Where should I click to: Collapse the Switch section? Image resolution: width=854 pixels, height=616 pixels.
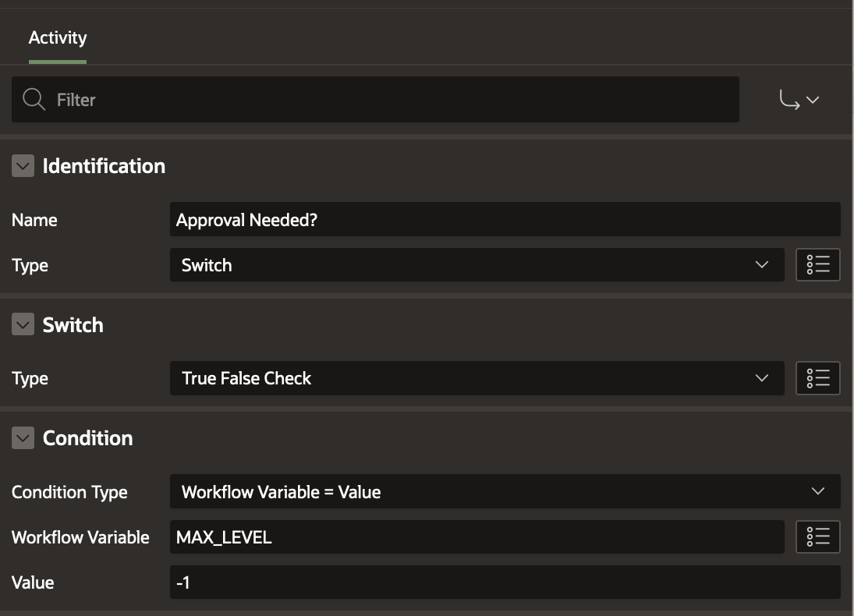[23, 325]
